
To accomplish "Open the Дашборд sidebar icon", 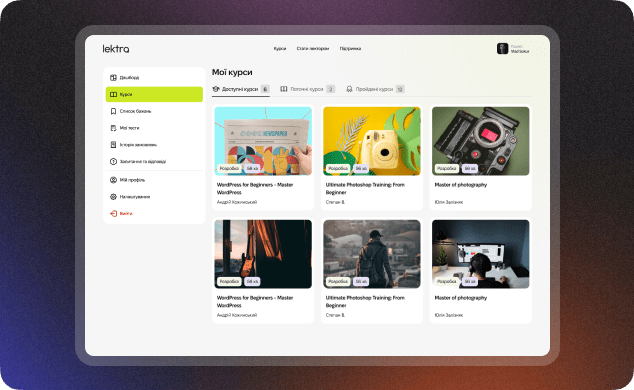I will 113,78.
